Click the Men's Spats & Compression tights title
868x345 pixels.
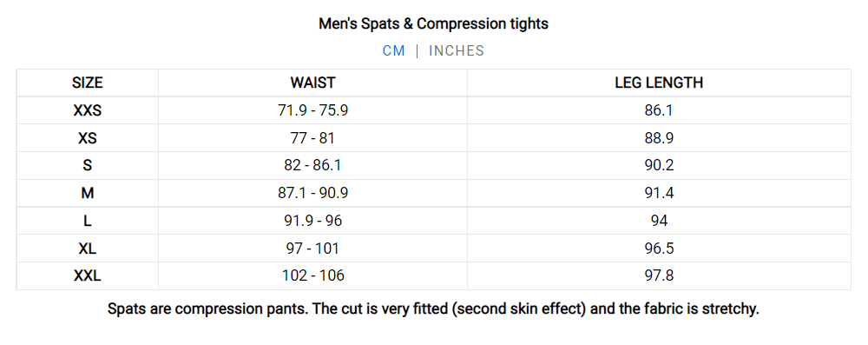click(x=433, y=23)
